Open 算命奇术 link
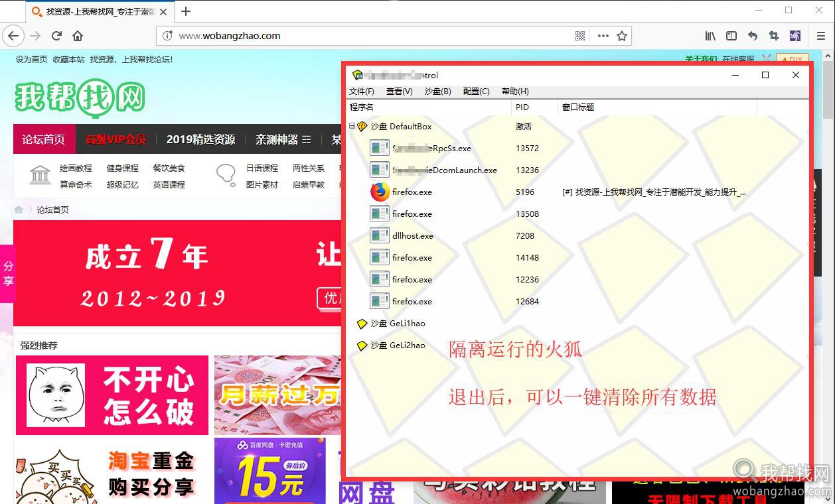The image size is (835, 504). pyautogui.click(x=76, y=184)
